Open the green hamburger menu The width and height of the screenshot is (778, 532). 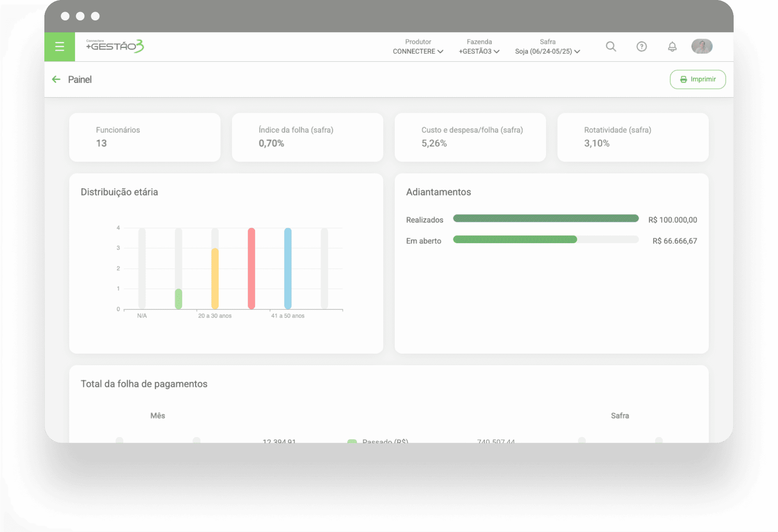point(59,47)
